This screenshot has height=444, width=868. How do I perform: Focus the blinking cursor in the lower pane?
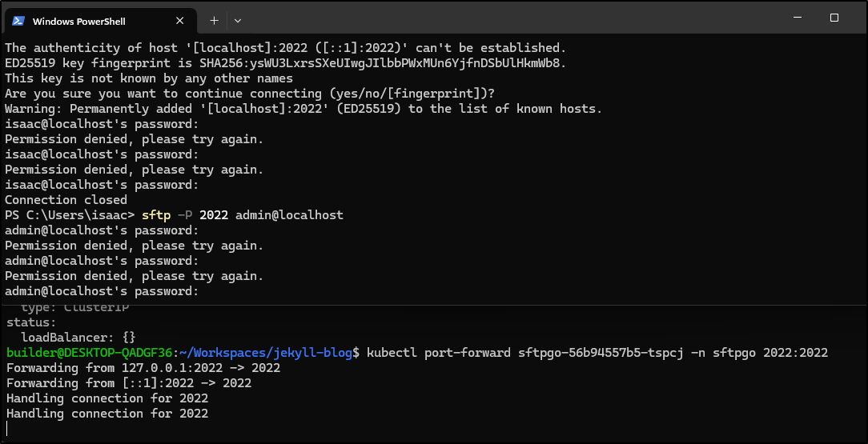pos(7,429)
